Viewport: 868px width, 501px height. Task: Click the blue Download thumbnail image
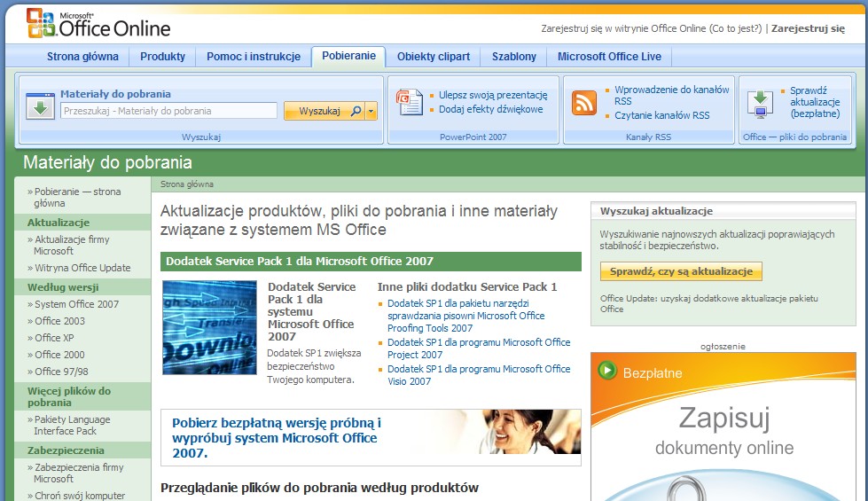[x=209, y=327]
